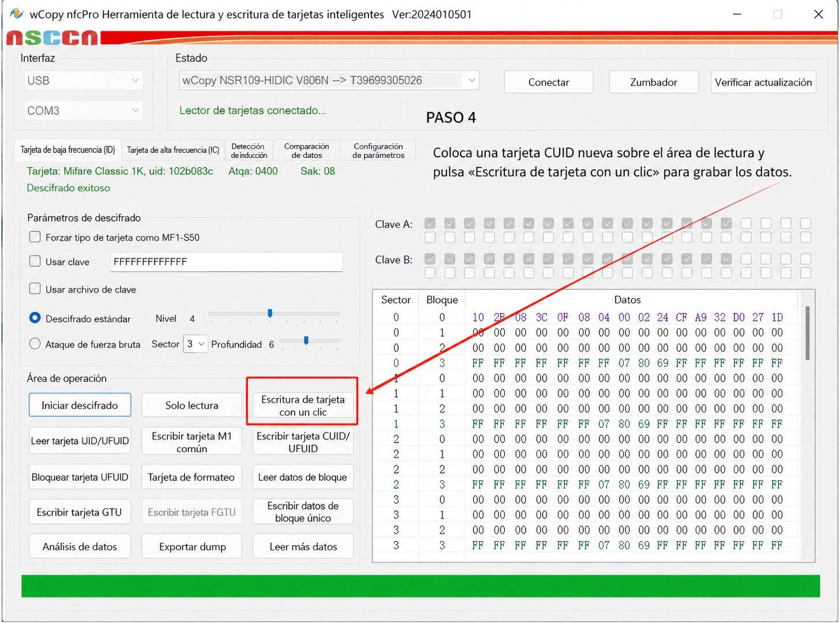Adjust the Profundidad slider handle
The width and height of the screenshot is (840, 623).
coord(306,341)
